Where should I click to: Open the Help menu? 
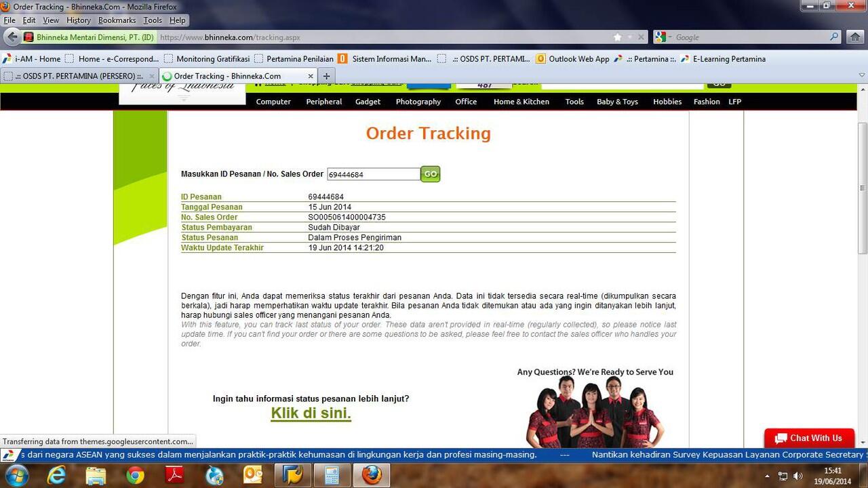(178, 20)
